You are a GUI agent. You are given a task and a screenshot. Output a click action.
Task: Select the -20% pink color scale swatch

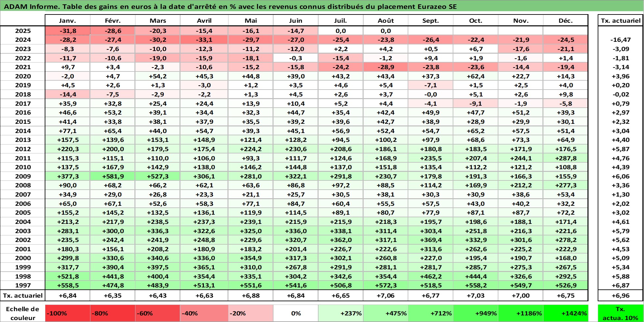(250, 313)
